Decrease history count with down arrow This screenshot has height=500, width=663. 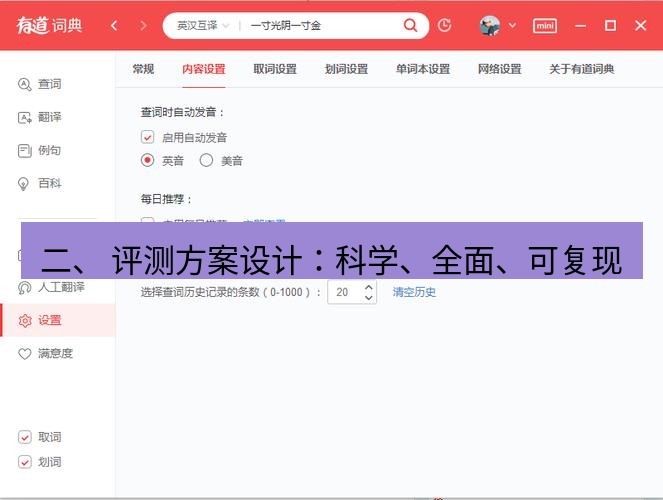(x=369, y=298)
